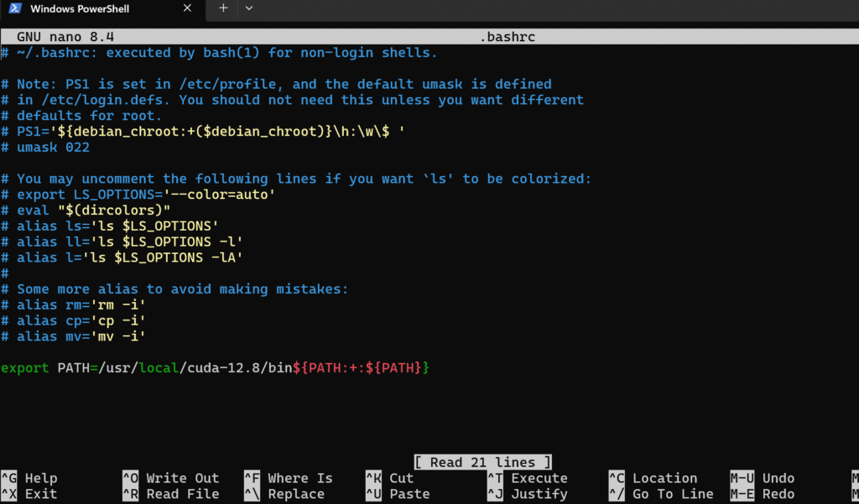This screenshot has height=504, width=859.
Task: Click the ^F Where Is shortcut
Action: pyautogui.click(x=289, y=478)
